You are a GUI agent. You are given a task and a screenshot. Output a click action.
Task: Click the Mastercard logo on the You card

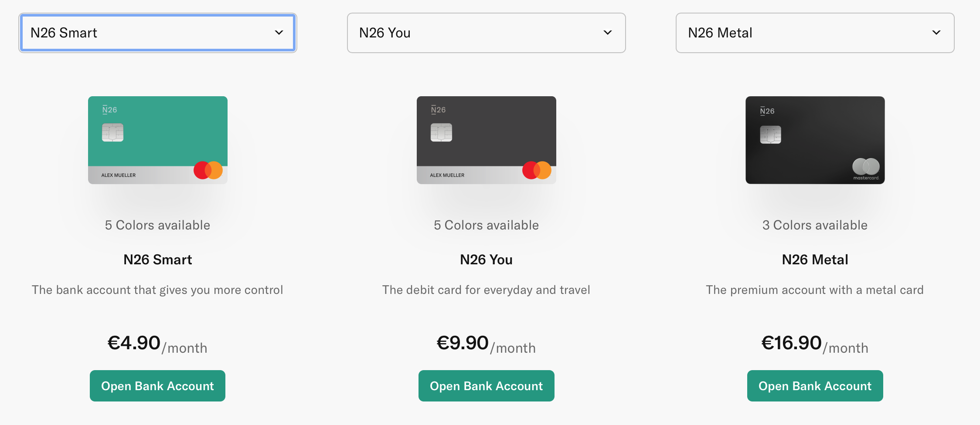(537, 170)
